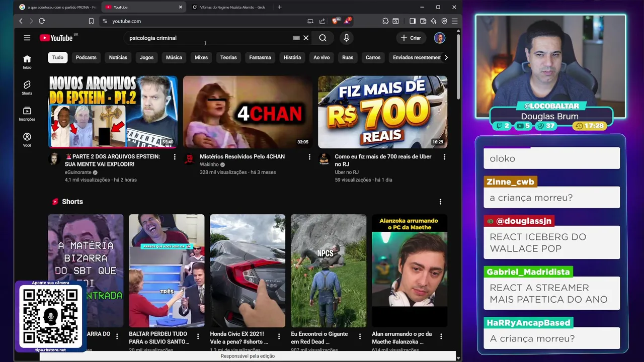This screenshot has height=362, width=644.
Task: Open options for Epstein video
Action: [175, 157]
